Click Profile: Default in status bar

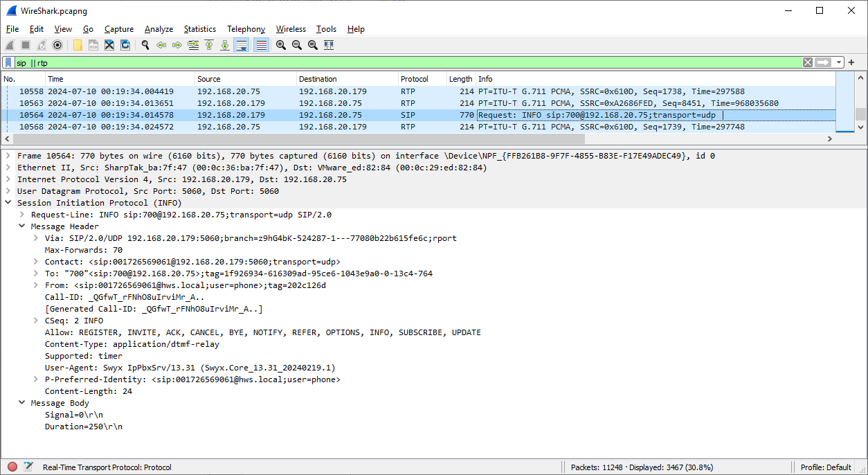(x=826, y=467)
